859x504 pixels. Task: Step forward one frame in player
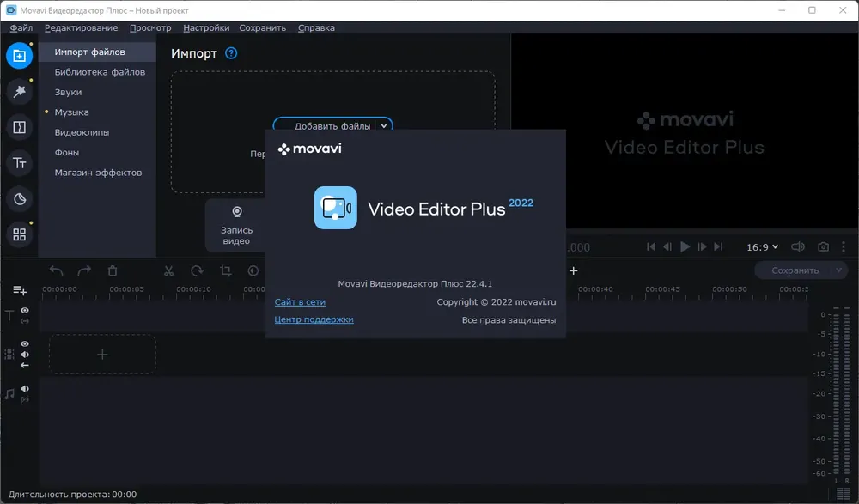pos(702,247)
